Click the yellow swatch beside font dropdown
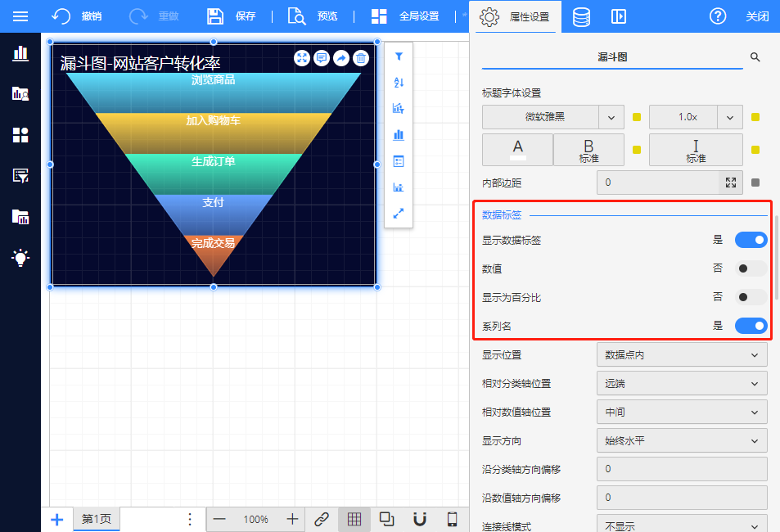Image resolution: width=780 pixels, height=532 pixels. [x=637, y=117]
